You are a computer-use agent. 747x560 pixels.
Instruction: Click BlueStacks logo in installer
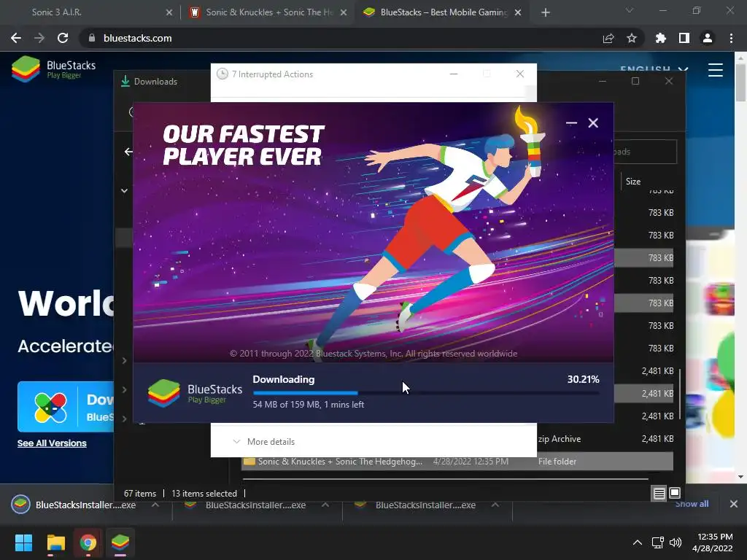[195, 393]
